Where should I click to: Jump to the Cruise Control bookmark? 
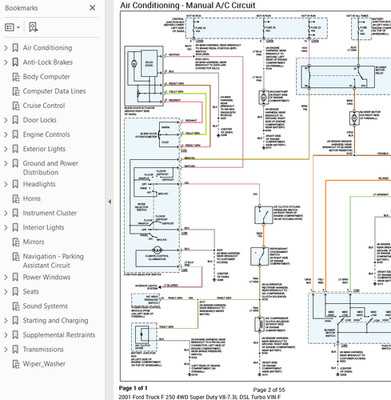tap(44, 106)
